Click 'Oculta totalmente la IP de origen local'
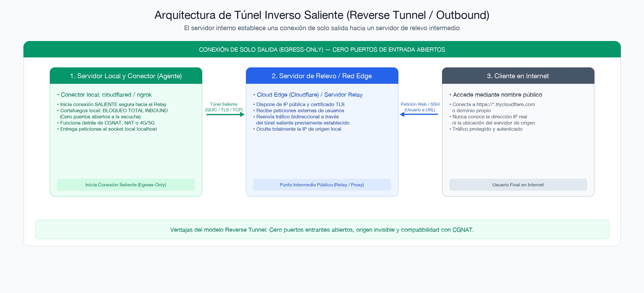Screen dimensions: 644x293 coord(297,129)
